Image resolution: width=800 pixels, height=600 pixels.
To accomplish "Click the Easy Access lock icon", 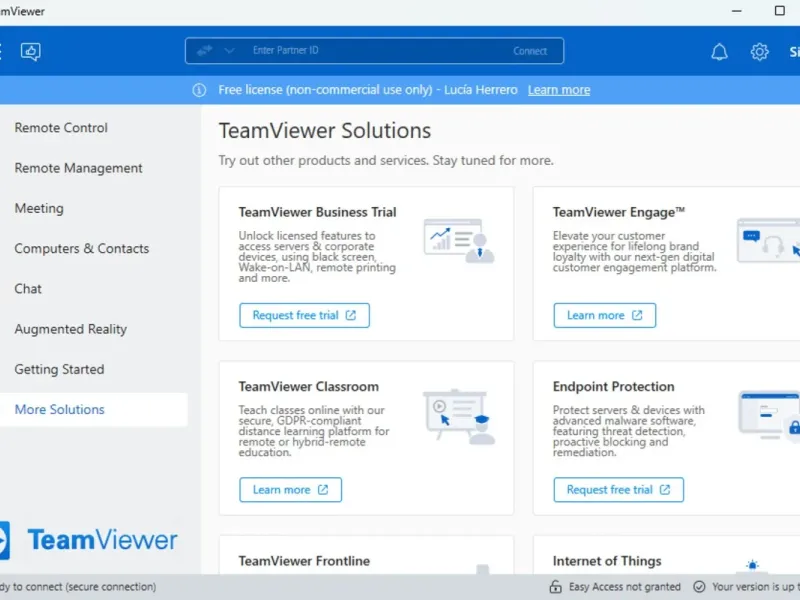I will point(556,587).
